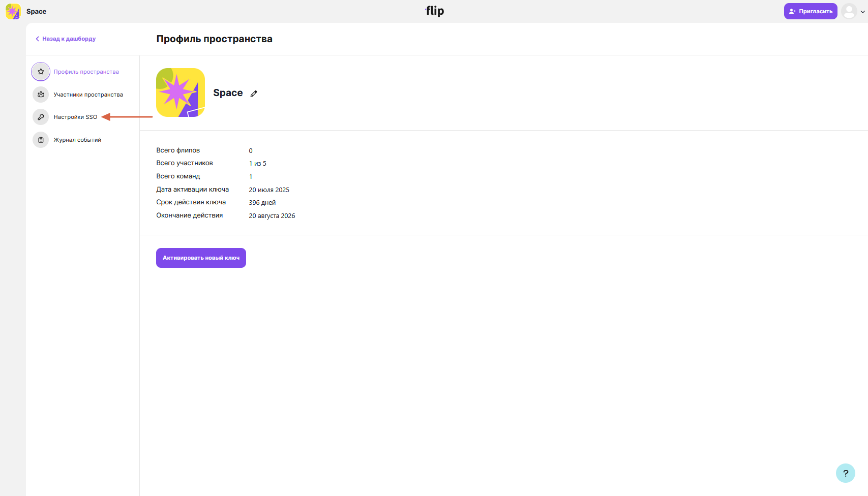Select the 'Всего флипов' label
The image size is (868, 496).
point(178,150)
